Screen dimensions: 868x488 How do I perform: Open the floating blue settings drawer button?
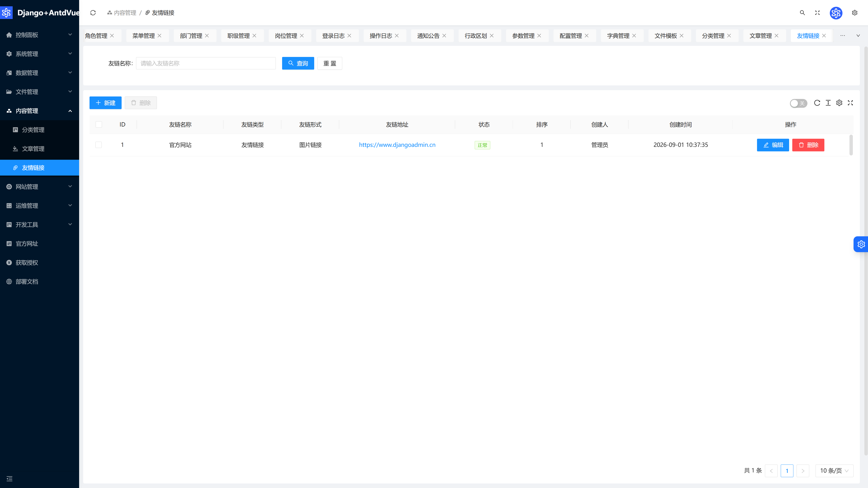[x=861, y=244]
